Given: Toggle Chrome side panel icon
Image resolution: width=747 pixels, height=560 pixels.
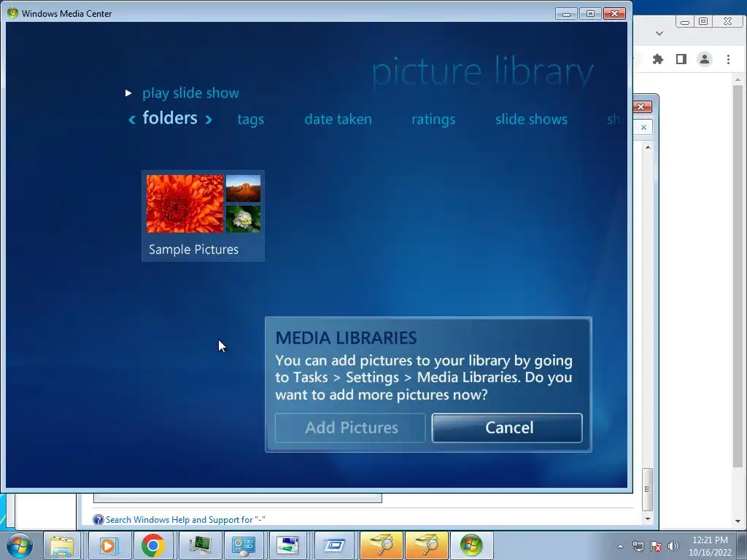Looking at the screenshot, I should tap(681, 59).
